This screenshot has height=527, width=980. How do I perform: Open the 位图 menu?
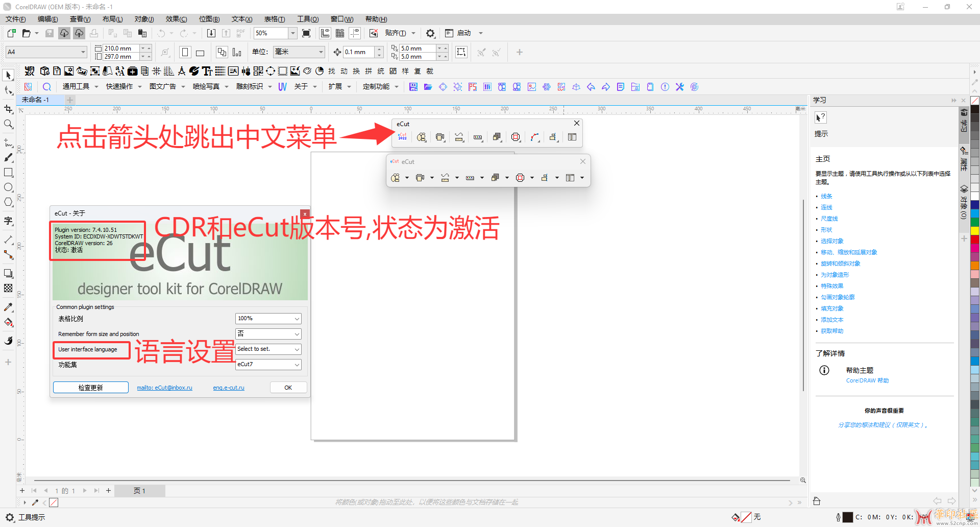pos(209,19)
